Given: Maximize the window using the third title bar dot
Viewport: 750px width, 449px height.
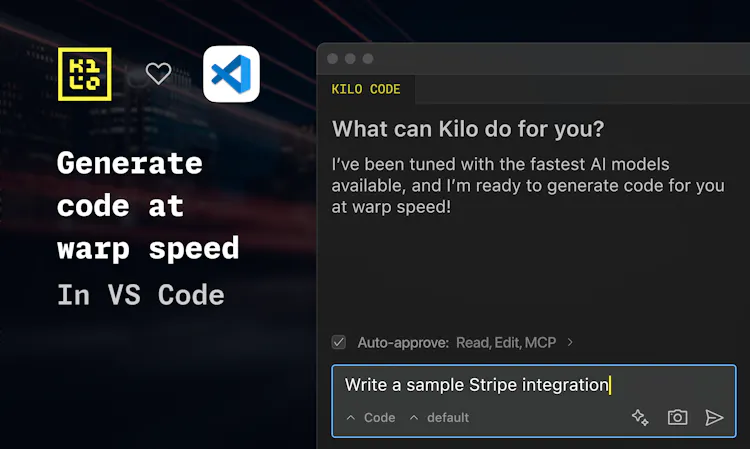Looking at the screenshot, I should 368,59.
